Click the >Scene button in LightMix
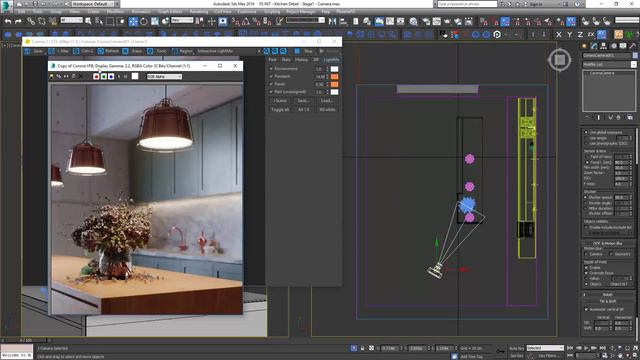This screenshot has width=640, height=360. tap(280, 100)
